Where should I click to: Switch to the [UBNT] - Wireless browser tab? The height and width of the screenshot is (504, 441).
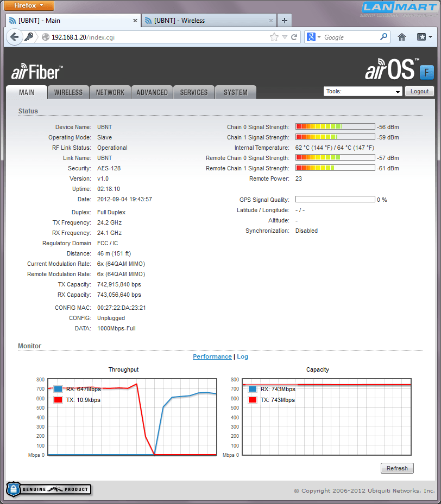[x=209, y=21]
